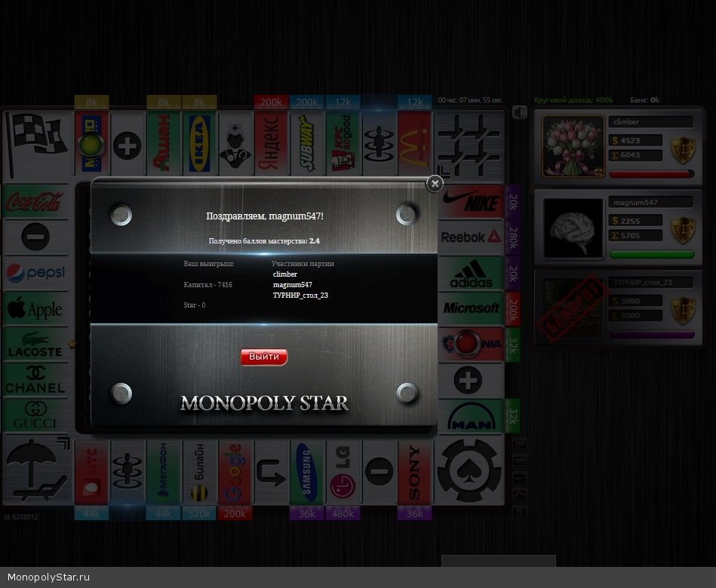716x588 pixels.
Task: Click the U-turn arrow cell
Action: point(272,473)
